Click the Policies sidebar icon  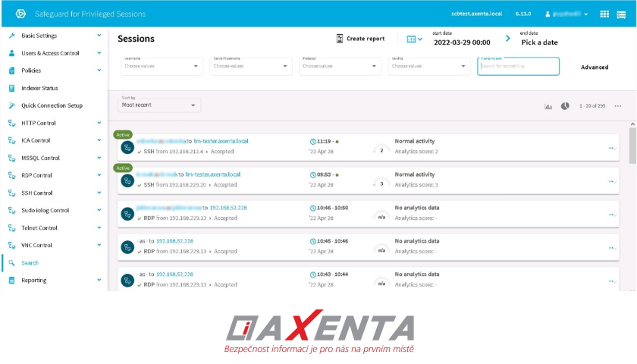[x=12, y=71]
